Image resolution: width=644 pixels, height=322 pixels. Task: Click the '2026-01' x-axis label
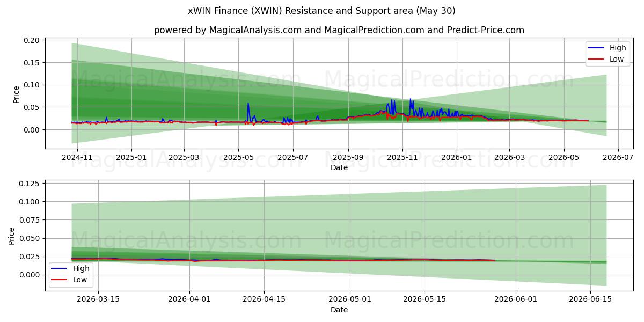pos(456,158)
